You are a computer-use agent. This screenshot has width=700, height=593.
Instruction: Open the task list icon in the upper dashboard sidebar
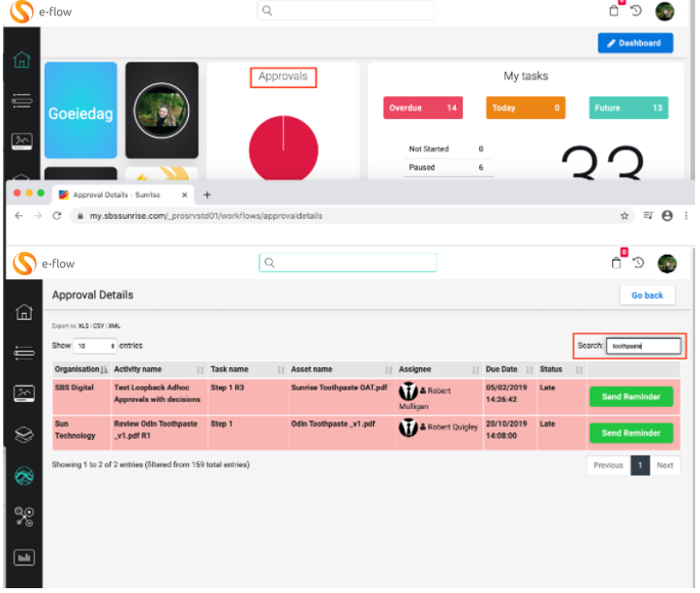pos(21,101)
